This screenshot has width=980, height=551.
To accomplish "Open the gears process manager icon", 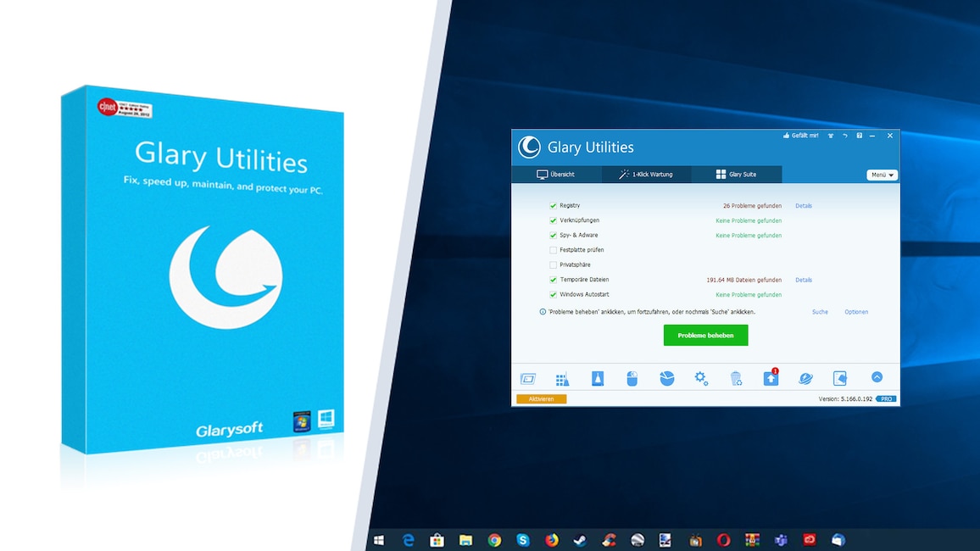I will tap(701, 379).
